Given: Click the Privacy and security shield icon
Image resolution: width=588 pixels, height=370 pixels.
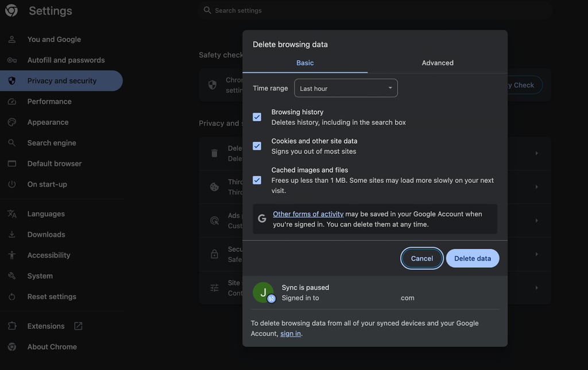Looking at the screenshot, I should (x=12, y=80).
